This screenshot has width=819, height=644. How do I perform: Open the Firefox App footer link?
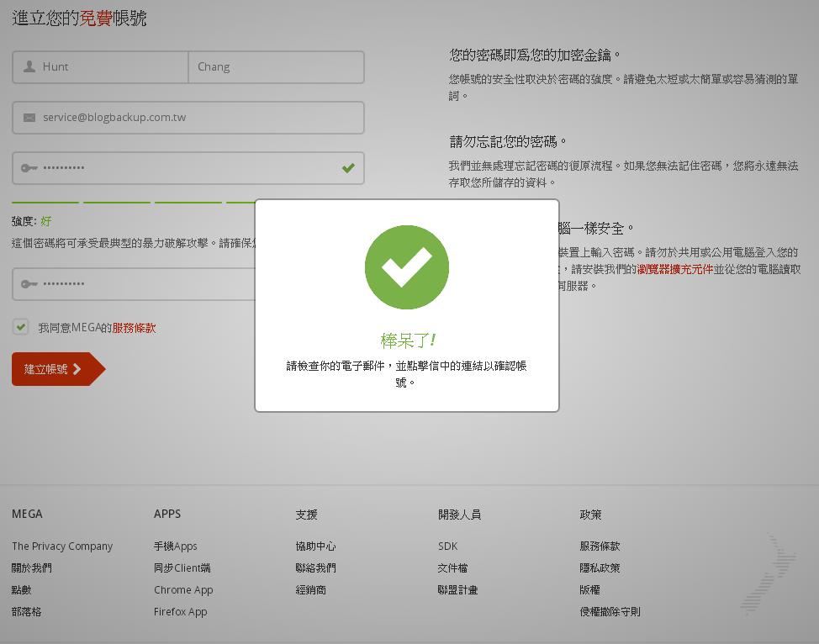point(180,611)
